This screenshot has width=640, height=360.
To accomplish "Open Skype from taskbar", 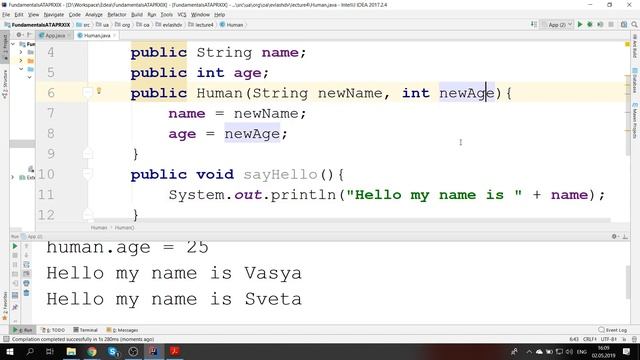I will 113,351.
